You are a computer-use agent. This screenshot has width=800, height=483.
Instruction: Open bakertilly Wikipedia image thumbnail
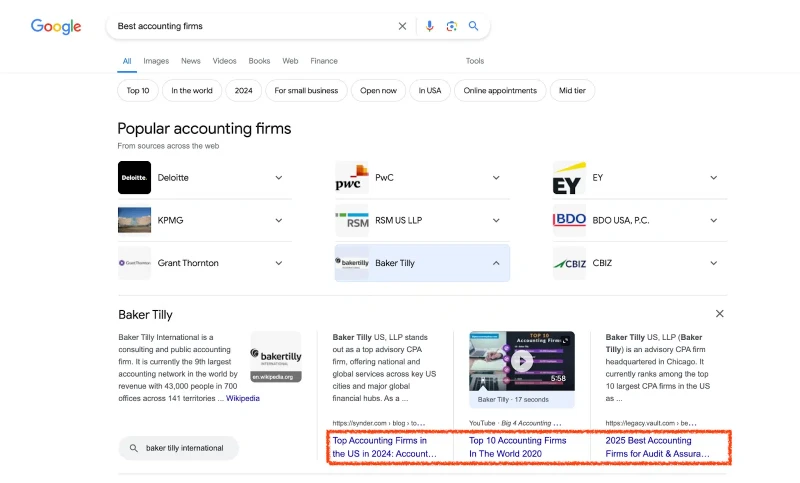pyautogui.click(x=276, y=357)
